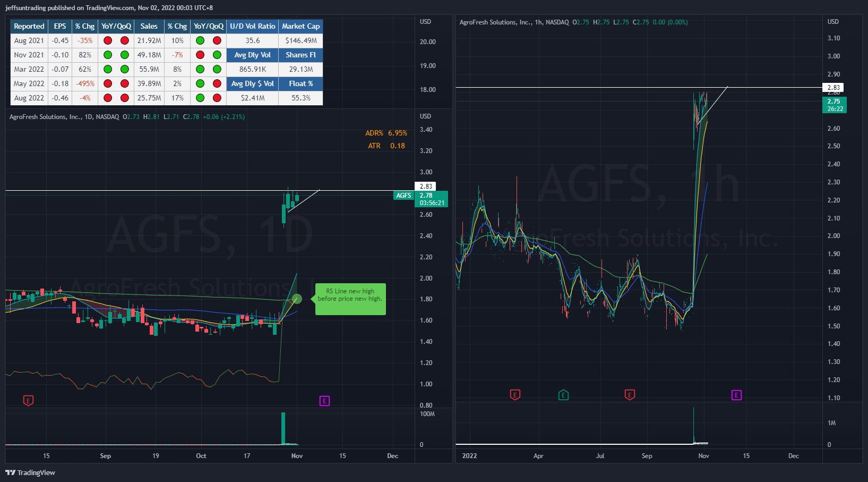This screenshot has width=868, height=482.
Task: Select the 'RS Line new high' callout note
Action: pos(350,299)
